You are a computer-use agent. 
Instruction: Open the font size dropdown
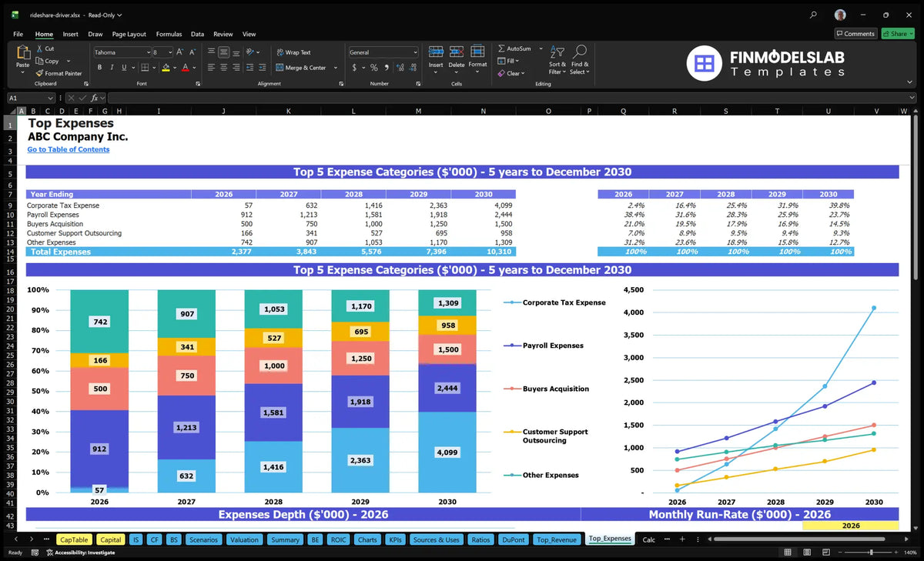pos(169,52)
